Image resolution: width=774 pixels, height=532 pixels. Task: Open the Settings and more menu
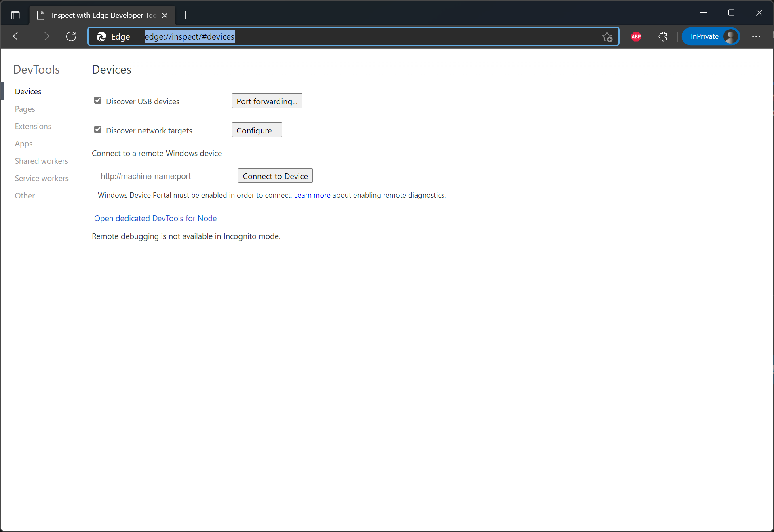(x=757, y=36)
